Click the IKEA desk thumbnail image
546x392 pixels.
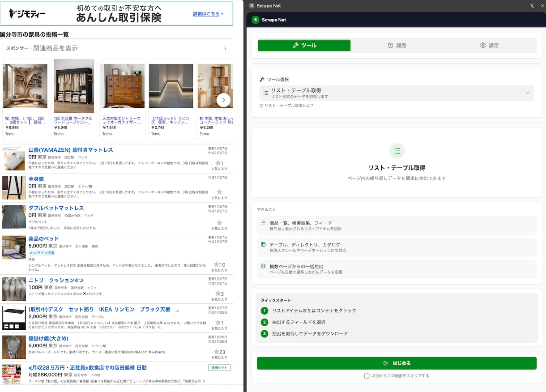pyautogui.click(x=14, y=318)
